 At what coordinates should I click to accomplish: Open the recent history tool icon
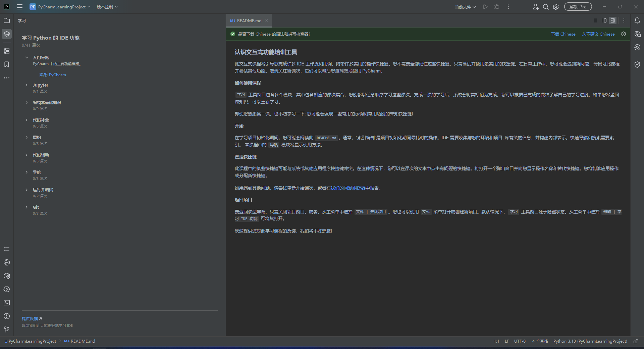pos(637,47)
